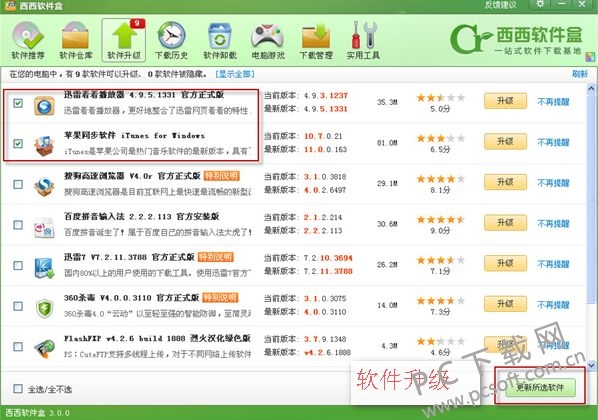Open the 软件推荐 toolbar icon
The width and height of the screenshot is (598, 420).
point(28,40)
